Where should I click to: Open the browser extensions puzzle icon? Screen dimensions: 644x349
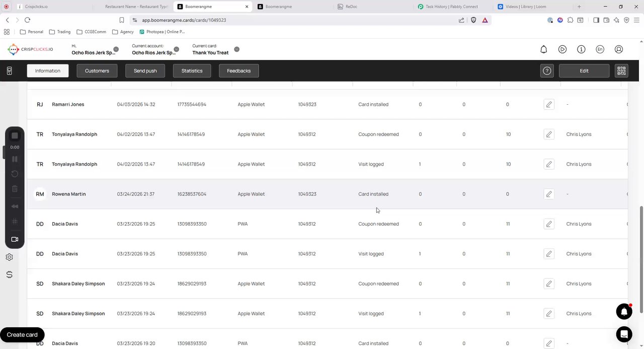point(570,20)
